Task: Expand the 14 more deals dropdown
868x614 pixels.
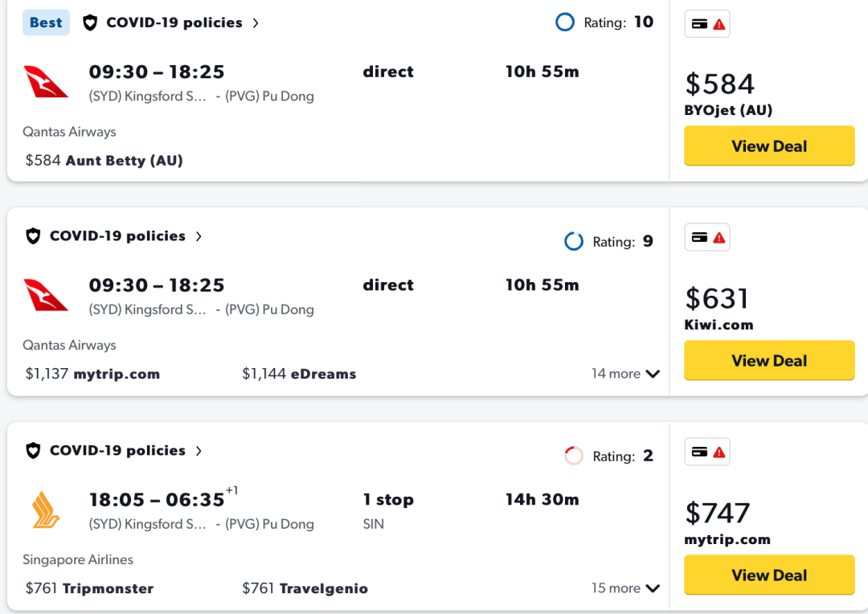Action: (x=625, y=374)
